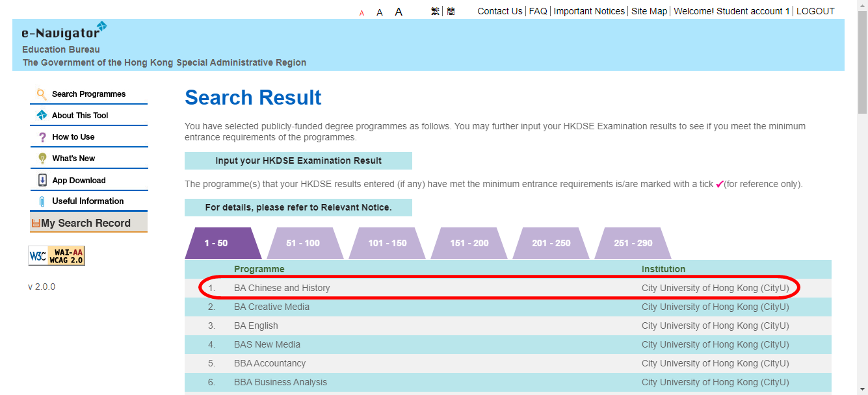The width and height of the screenshot is (868, 395).
Task: Switch to the 251 - 290 results tab
Action: click(x=633, y=243)
